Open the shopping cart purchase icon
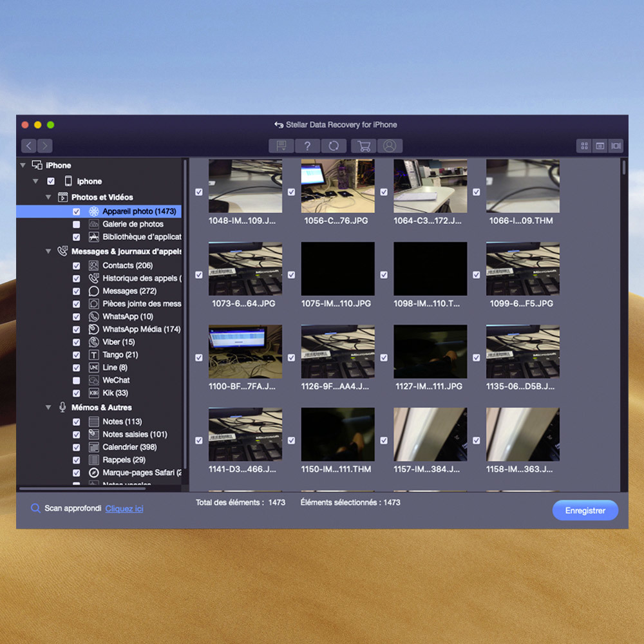Viewport: 644px width, 644px height. 364,146
